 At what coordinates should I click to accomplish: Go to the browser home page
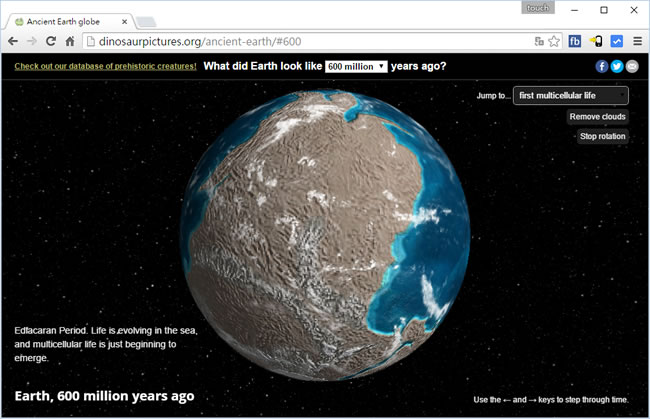(70, 41)
